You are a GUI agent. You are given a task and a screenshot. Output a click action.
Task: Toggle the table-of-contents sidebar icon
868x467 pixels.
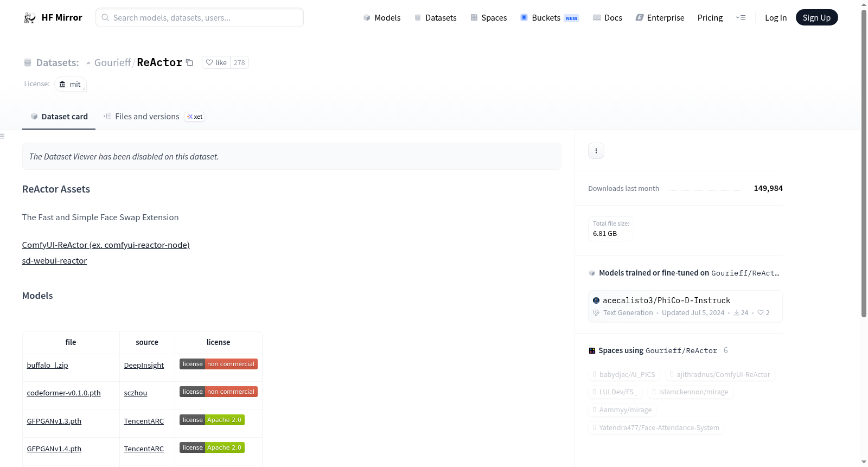[2, 136]
